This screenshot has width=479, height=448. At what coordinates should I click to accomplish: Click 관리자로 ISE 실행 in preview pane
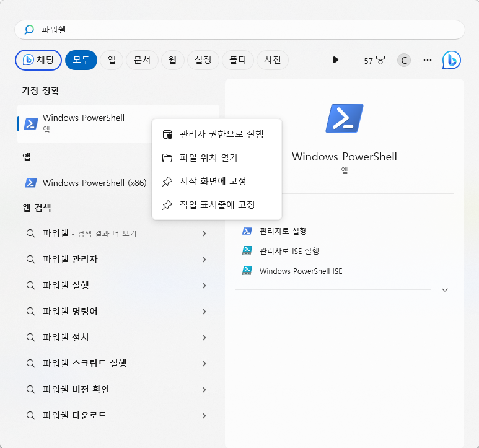289,251
